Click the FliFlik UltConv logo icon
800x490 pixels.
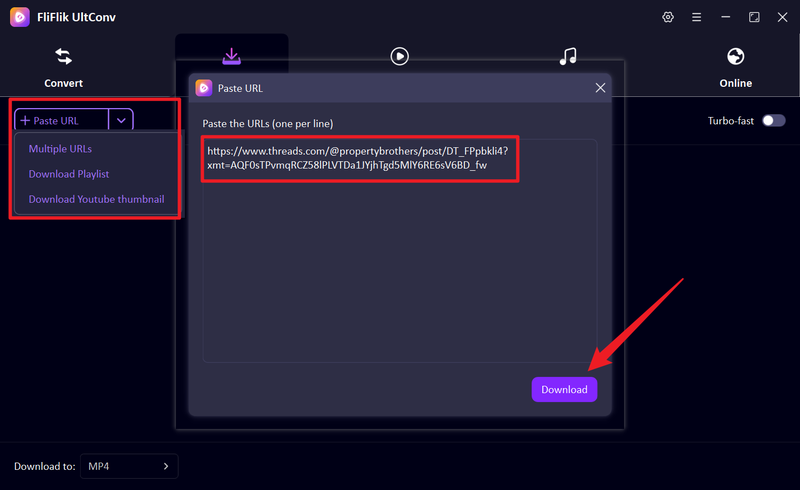coord(20,17)
